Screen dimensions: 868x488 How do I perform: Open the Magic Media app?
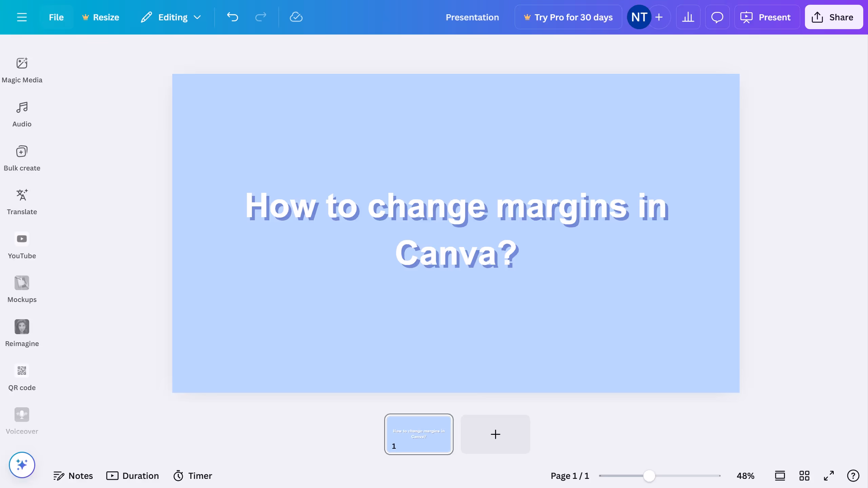(x=22, y=70)
